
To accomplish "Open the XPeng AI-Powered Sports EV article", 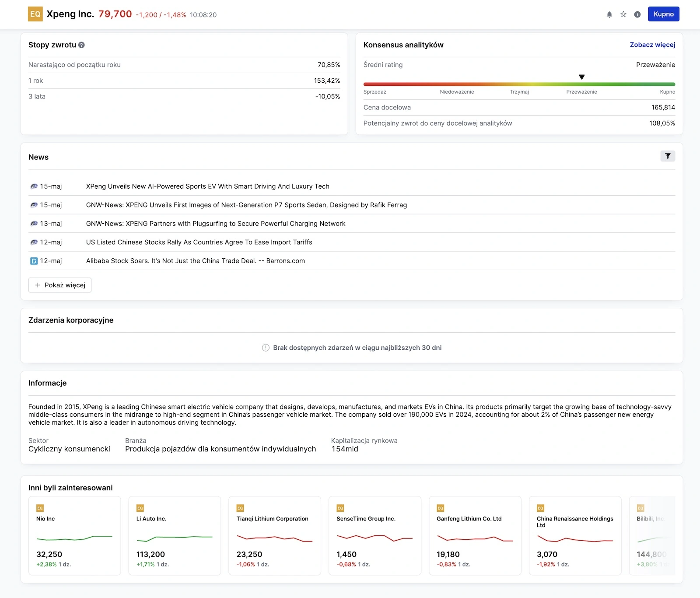I will pyautogui.click(x=207, y=186).
